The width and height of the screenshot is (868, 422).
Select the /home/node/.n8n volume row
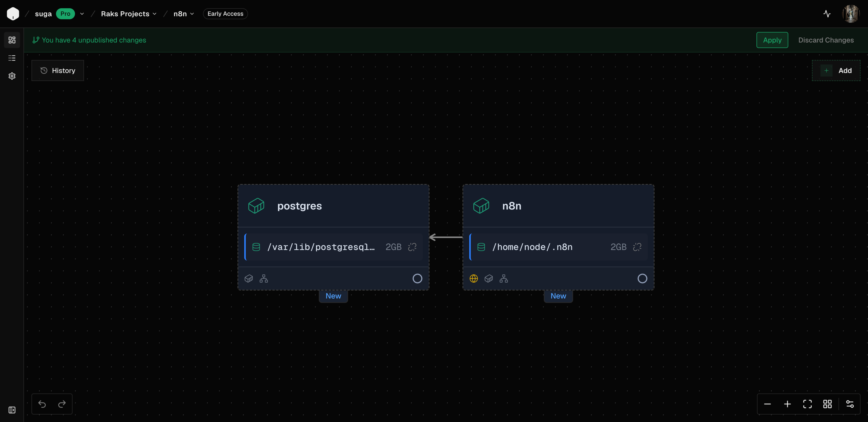[558, 247]
